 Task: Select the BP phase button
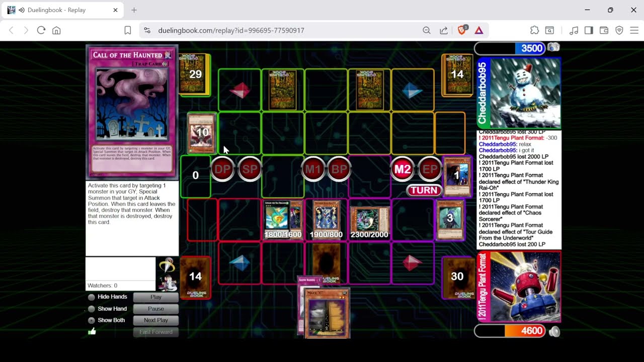[x=339, y=169]
